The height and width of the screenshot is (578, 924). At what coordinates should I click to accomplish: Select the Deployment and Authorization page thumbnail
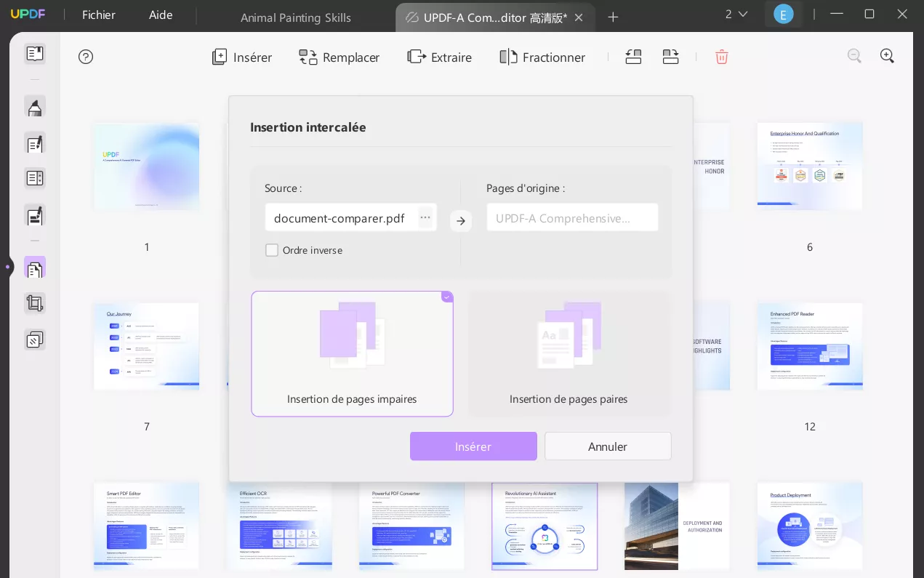point(677,526)
